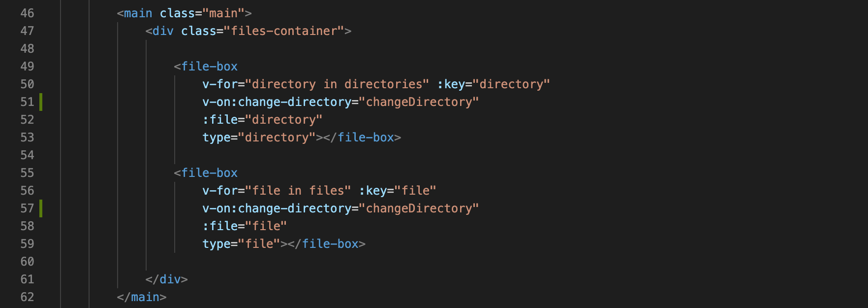This screenshot has height=308, width=868.
Task: Click :file="directory" binding
Action: [x=262, y=120]
